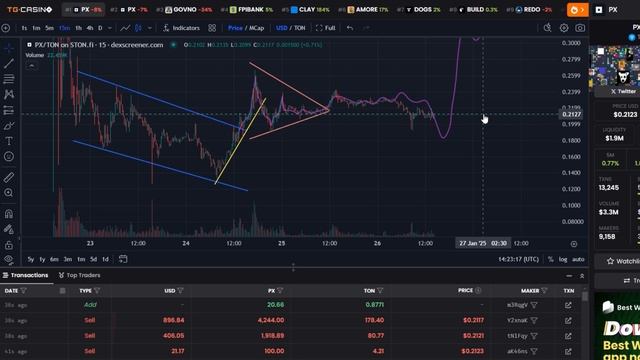The width and height of the screenshot is (640, 360).
Task: Toggle percent scale on price axis
Action: tap(551, 259)
